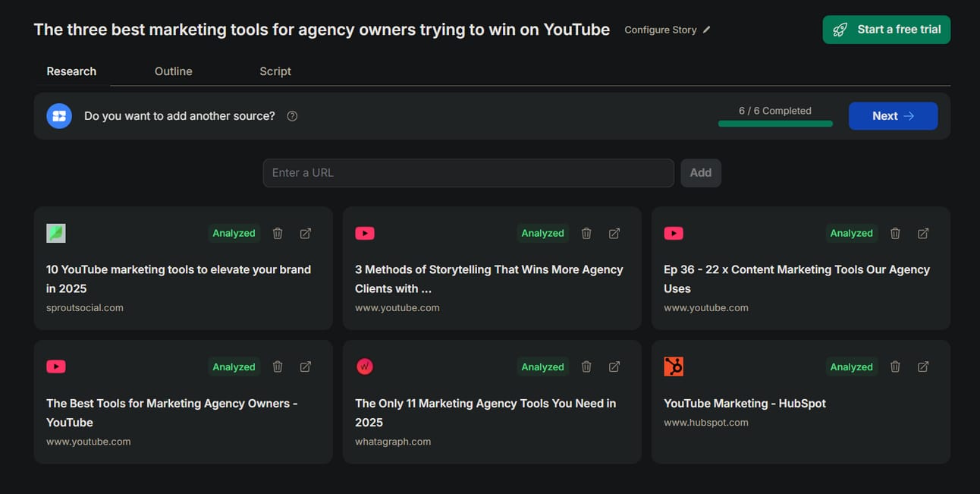Click the Analyzed badge on '3 Methods of Storytelling' card
The height and width of the screenshot is (494, 980).
(542, 234)
